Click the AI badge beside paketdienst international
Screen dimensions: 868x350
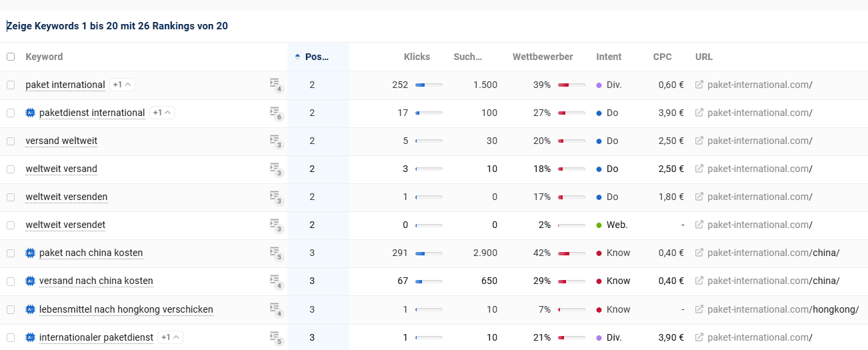(x=30, y=113)
